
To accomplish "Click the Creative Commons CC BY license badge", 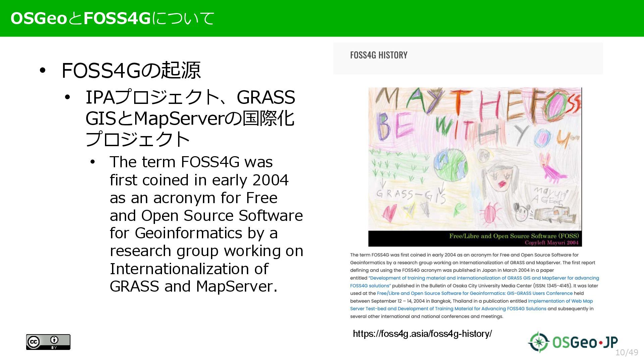I will coord(48,342).
